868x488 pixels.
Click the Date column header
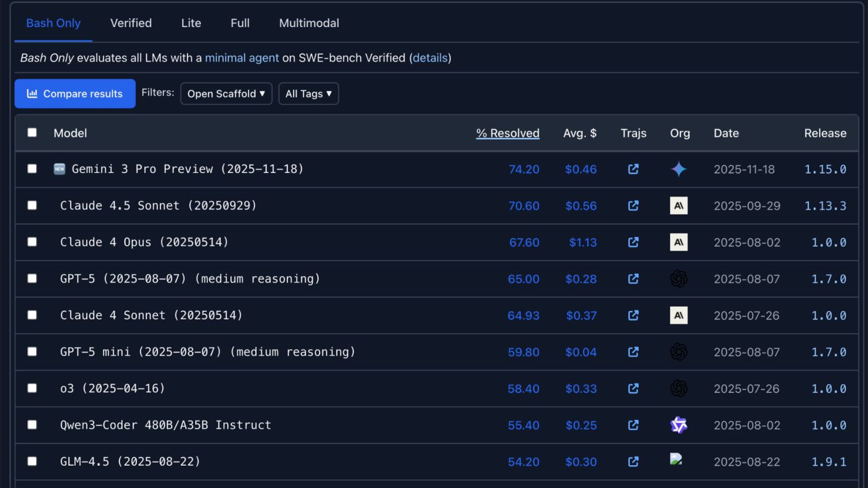(726, 133)
